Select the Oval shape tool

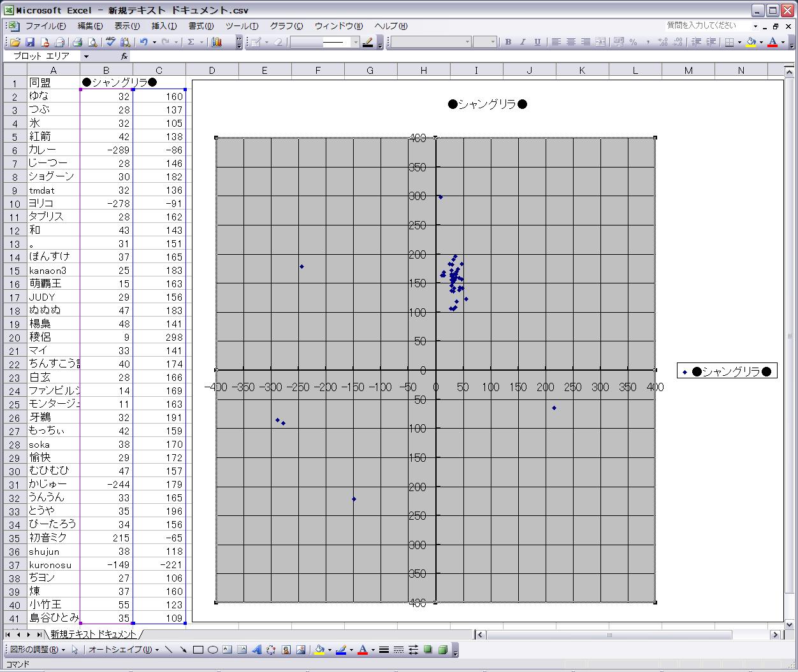pyautogui.click(x=213, y=650)
